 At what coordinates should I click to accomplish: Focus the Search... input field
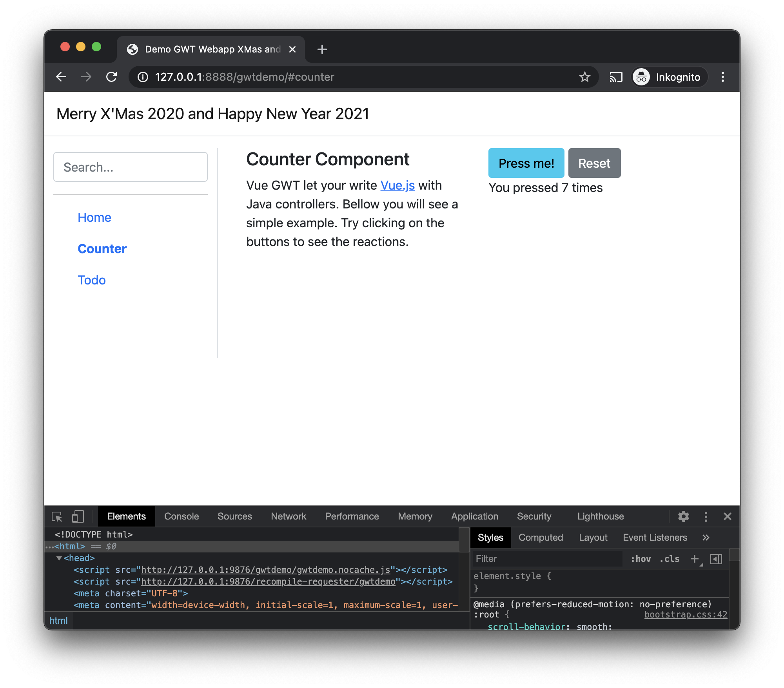pyautogui.click(x=131, y=167)
